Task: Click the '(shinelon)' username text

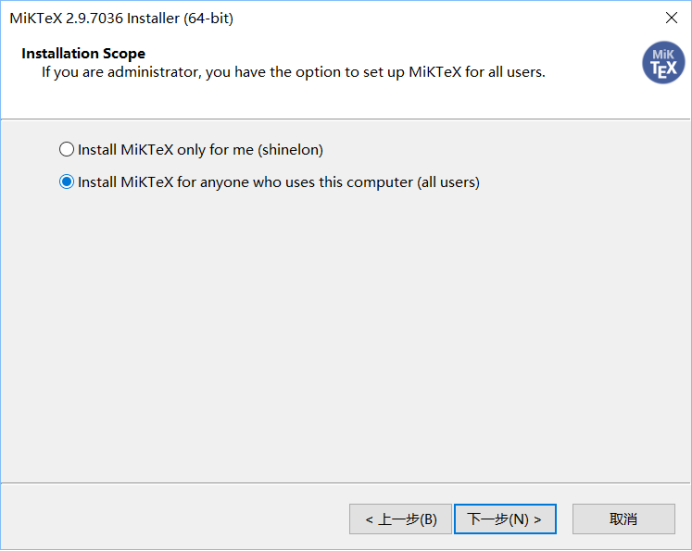Action: (290, 150)
